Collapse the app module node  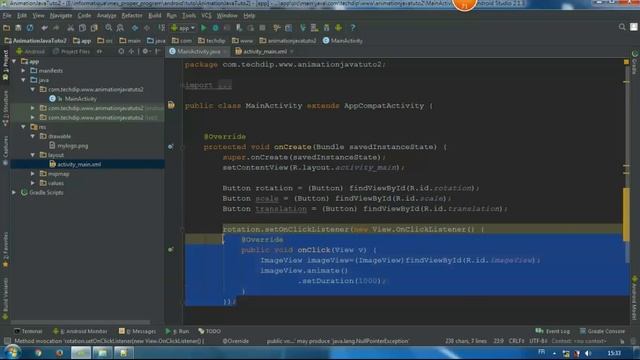pyautogui.click(x=15, y=61)
